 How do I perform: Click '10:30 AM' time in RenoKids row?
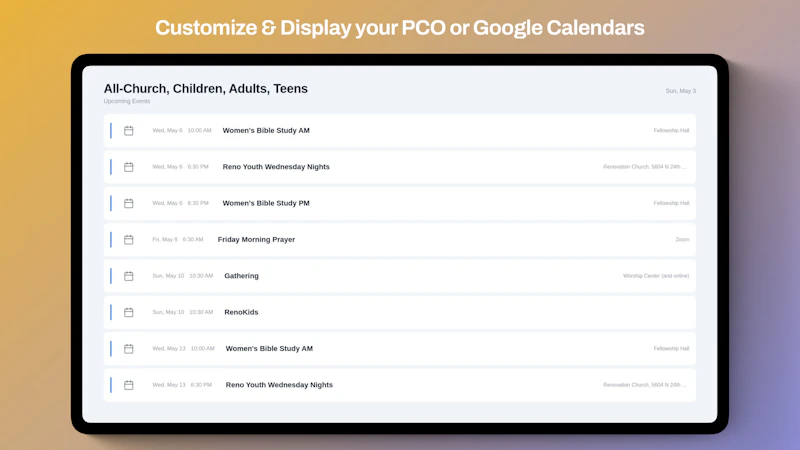[x=201, y=312]
